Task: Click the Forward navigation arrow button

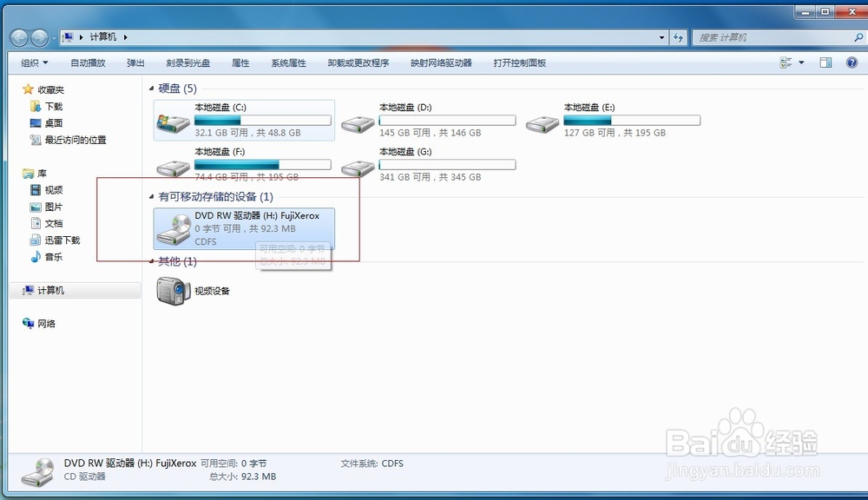Action: tap(39, 37)
